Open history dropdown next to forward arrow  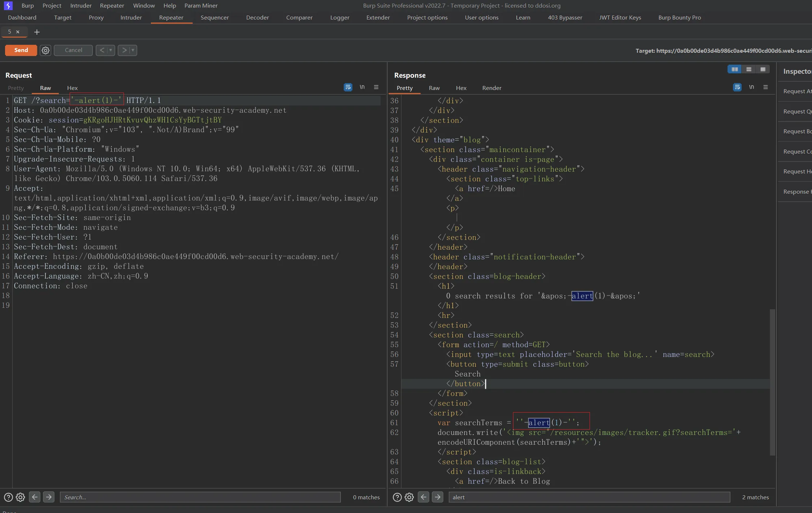point(133,50)
